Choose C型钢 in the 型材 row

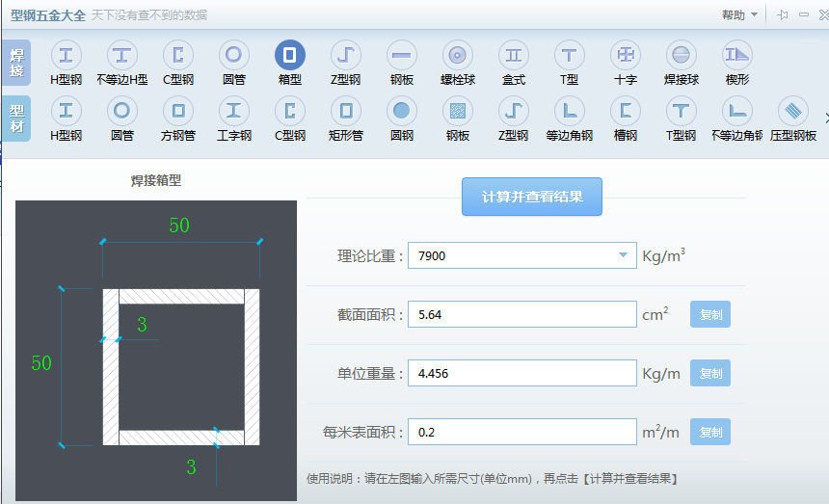[x=290, y=112]
